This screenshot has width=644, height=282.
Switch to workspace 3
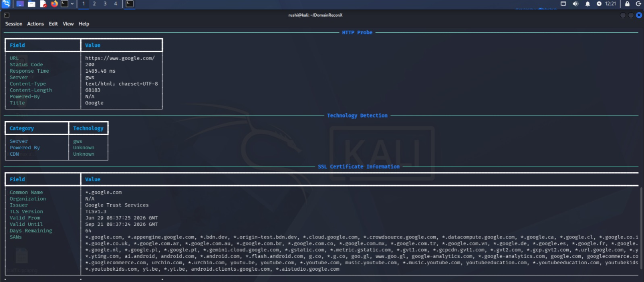pyautogui.click(x=105, y=4)
